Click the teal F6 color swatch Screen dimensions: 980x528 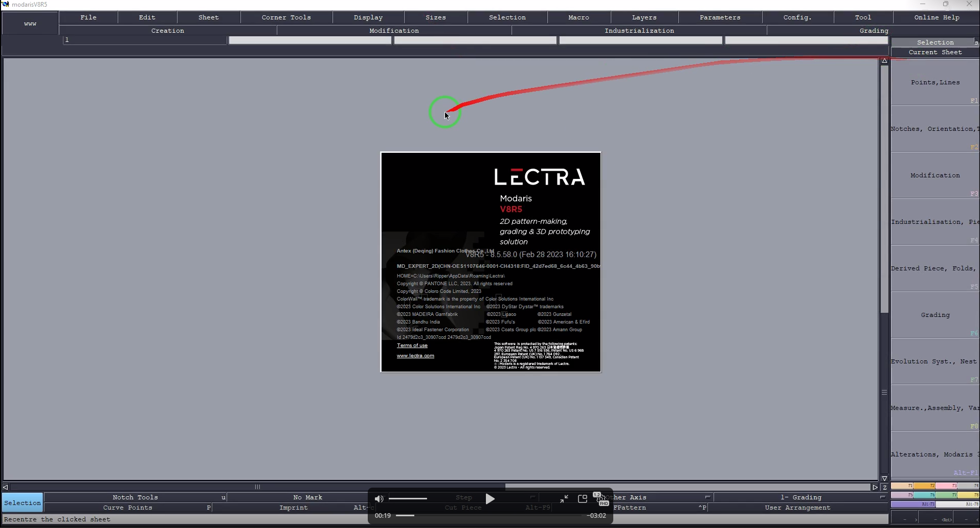click(924, 495)
